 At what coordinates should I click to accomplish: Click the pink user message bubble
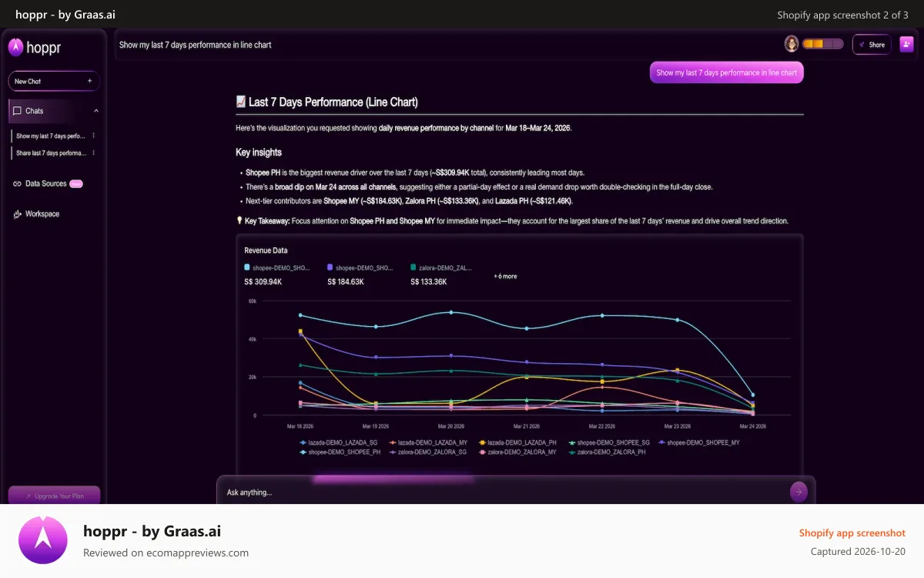pyautogui.click(x=726, y=72)
